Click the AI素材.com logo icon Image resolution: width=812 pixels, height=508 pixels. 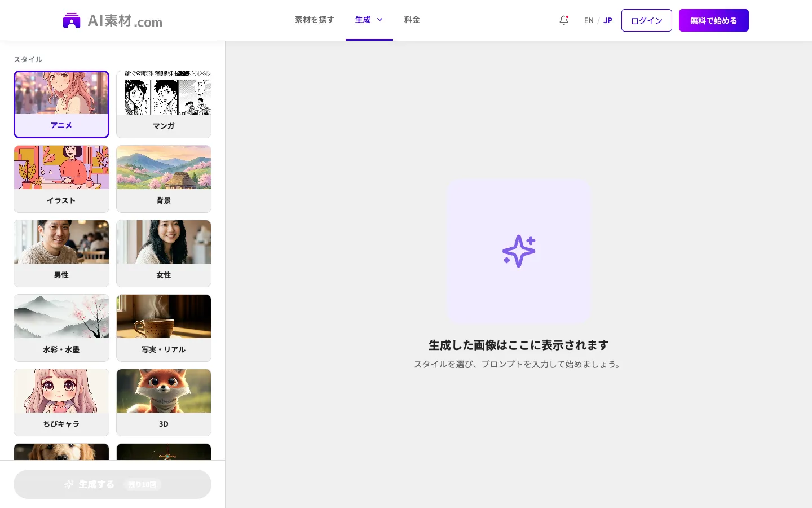[72, 20]
